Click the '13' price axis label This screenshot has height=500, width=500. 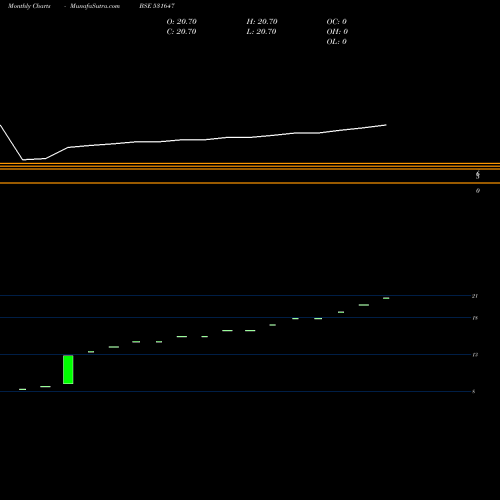[475, 355]
